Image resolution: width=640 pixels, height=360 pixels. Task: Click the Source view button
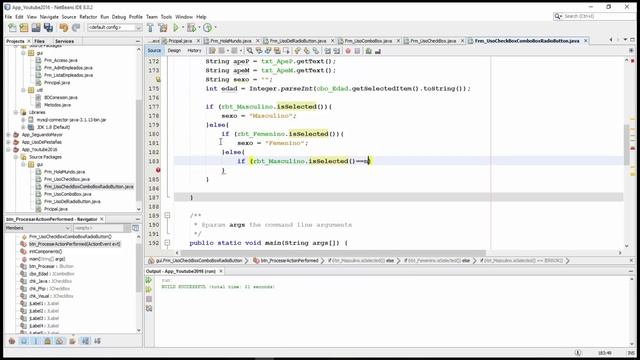coord(154,51)
